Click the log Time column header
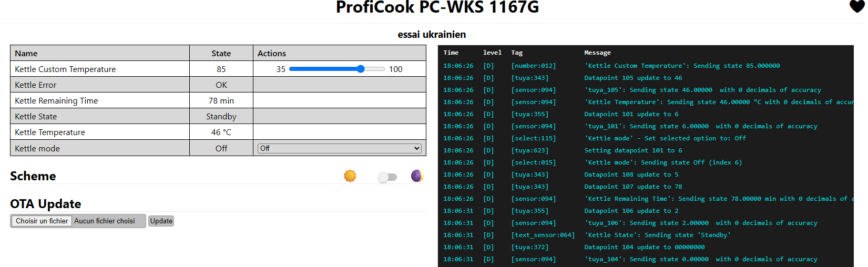This screenshot has width=868, height=267. tap(451, 53)
